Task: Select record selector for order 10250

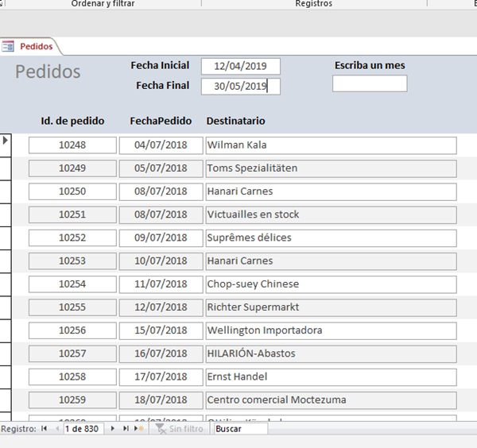Action: click(x=6, y=191)
